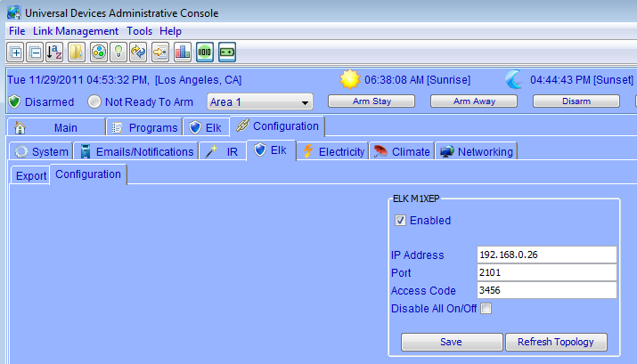This screenshot has width=637, height=364.
Task: Click the green Disarmed shield icon
Action: 14,101
